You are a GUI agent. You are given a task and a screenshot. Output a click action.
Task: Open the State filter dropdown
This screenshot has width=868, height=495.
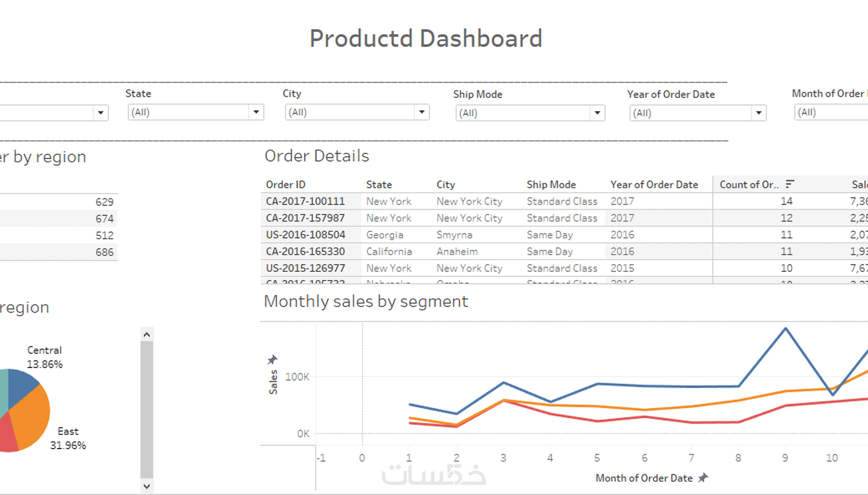[x=256, y=112]
